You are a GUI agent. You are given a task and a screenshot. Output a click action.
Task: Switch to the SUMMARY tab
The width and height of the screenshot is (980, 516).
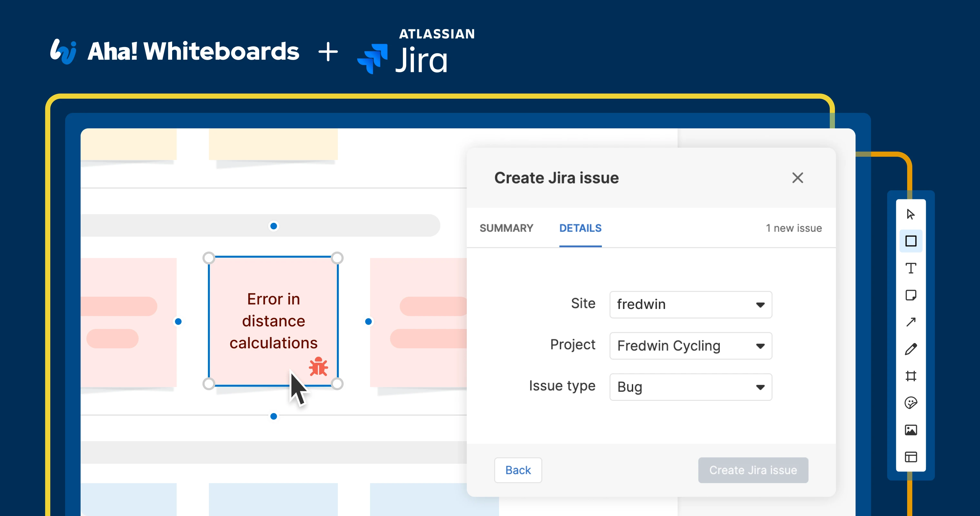(x=506, y=228)
